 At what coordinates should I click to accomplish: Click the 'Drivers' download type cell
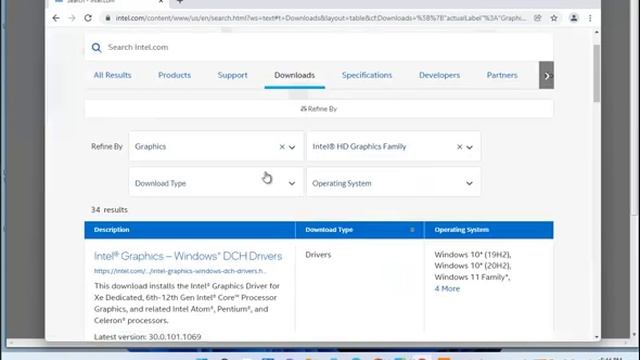(x=318, y=255)
